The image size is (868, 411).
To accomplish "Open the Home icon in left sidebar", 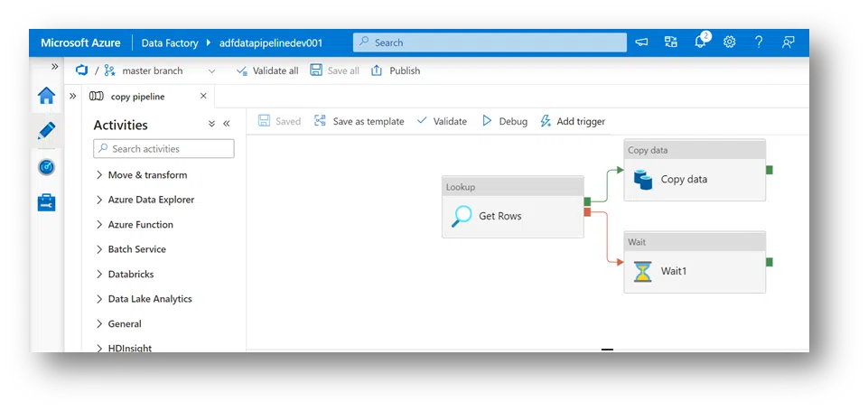I will pos(46,96).
